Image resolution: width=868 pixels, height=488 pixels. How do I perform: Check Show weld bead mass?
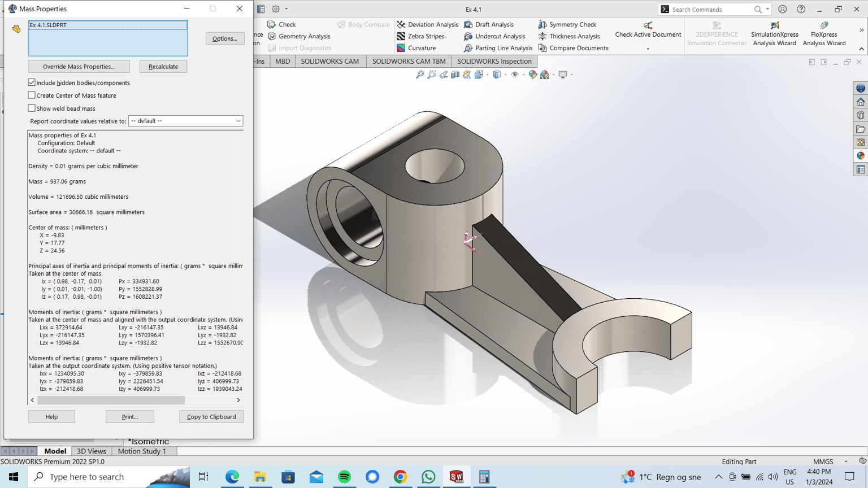click(x=32, y=108)
